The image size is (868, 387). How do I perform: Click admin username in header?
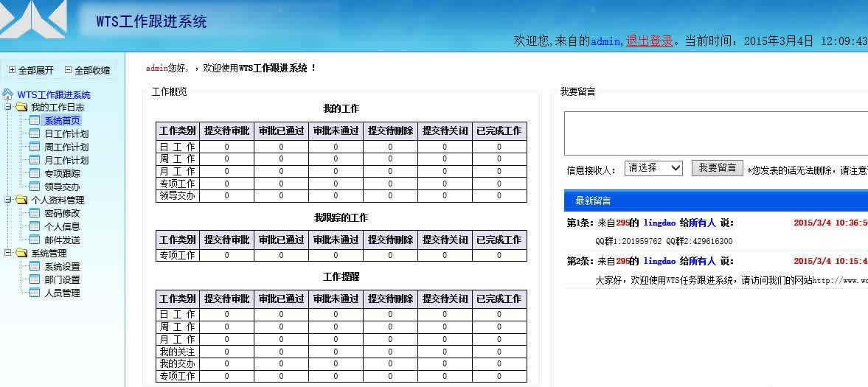click(x=605, y=41)
